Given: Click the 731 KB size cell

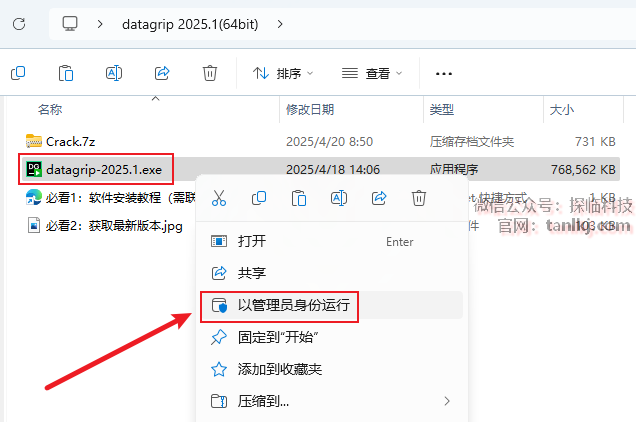Looking at the screenshot, I should 595,142.
